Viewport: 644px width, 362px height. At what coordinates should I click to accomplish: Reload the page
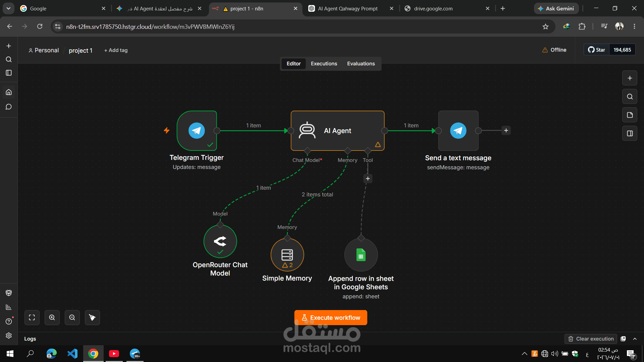pos(40,26)
